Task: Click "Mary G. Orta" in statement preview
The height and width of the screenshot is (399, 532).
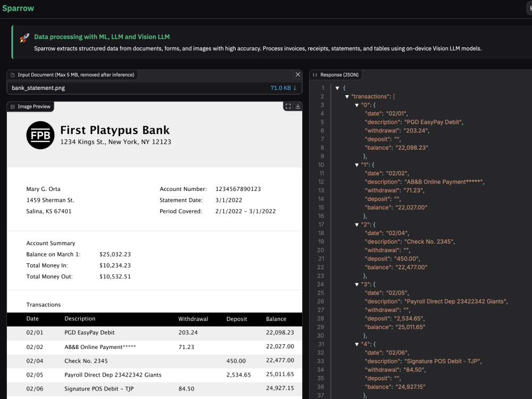Action: point(44,189)
